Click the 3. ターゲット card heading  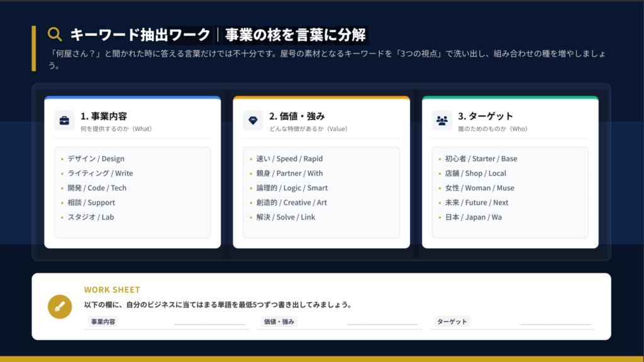point(486,116)
